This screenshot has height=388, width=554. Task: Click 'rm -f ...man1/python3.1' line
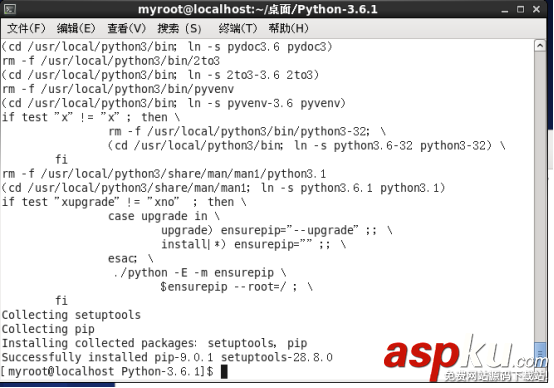point(164,174)
